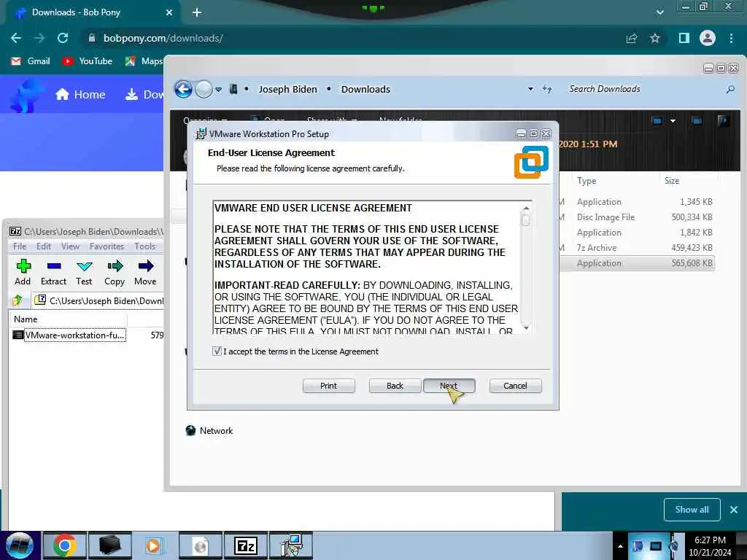This screenshot has width=747, height=560.
Task: Click Back in the VMware setup wizard
Action: 395,386
